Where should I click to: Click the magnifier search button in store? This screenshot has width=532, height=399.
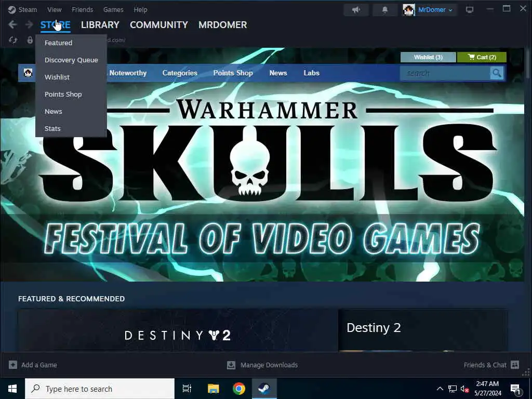point(497,73)
